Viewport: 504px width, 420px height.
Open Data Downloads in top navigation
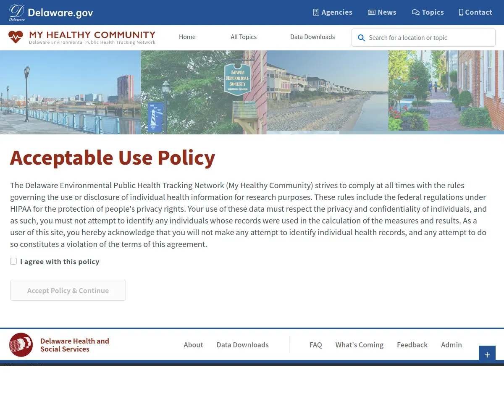point(312,37)
